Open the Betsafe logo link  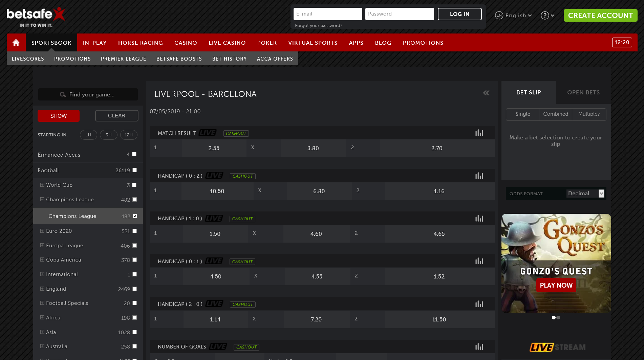36,17
